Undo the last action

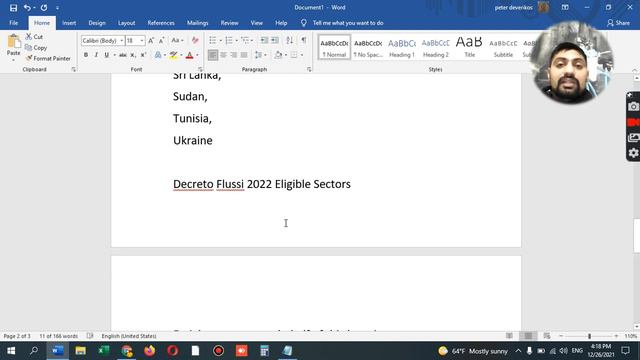(27, 8)
